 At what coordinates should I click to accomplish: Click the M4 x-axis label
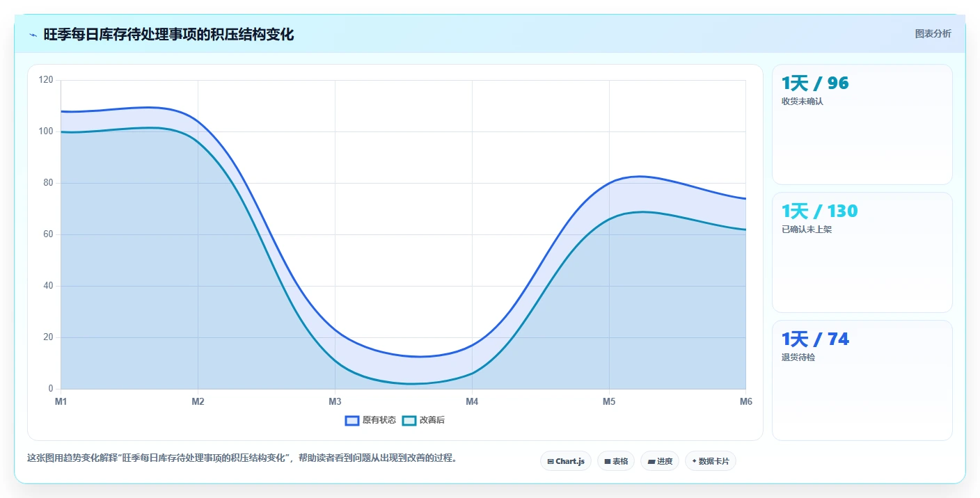(x=472, y=401)
